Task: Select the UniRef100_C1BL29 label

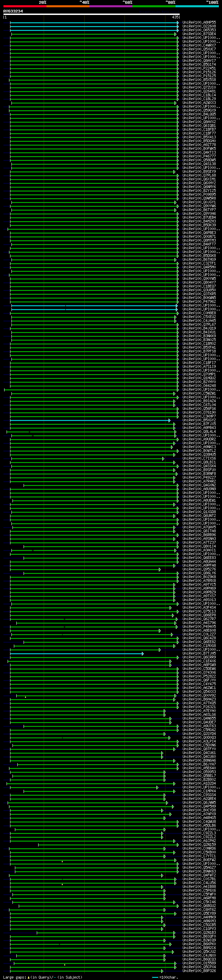Action: [199, 99]
